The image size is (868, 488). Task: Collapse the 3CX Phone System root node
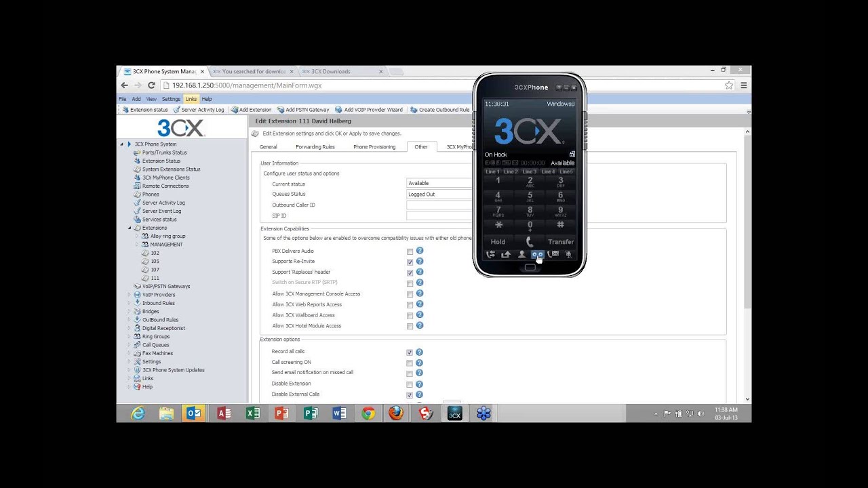(x=122, y=144)
